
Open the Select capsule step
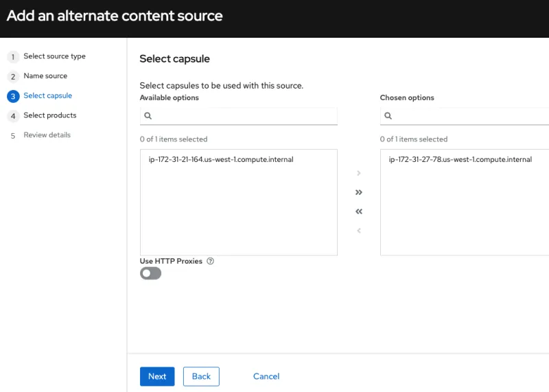(47, 96)
